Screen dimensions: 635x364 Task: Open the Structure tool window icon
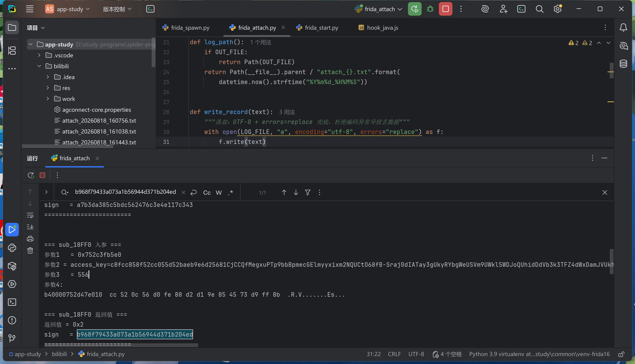point(12,51)
